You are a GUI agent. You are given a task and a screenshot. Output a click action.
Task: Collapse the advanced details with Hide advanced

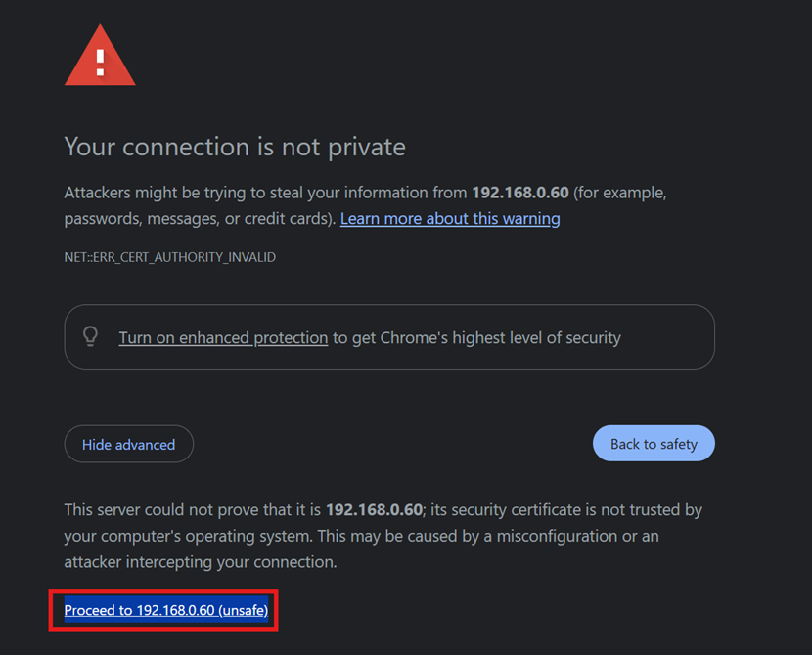128,444
